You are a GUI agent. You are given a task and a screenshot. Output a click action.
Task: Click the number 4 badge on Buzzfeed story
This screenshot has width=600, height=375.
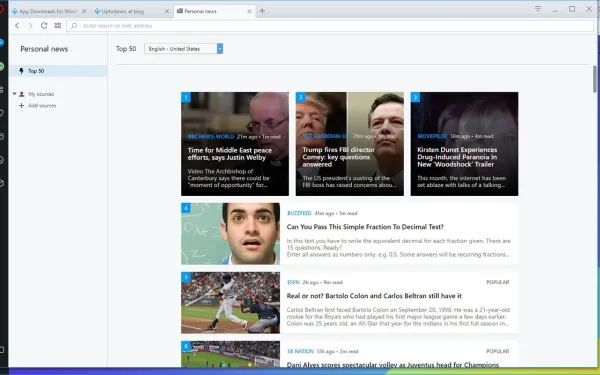[x=186, y=208]
